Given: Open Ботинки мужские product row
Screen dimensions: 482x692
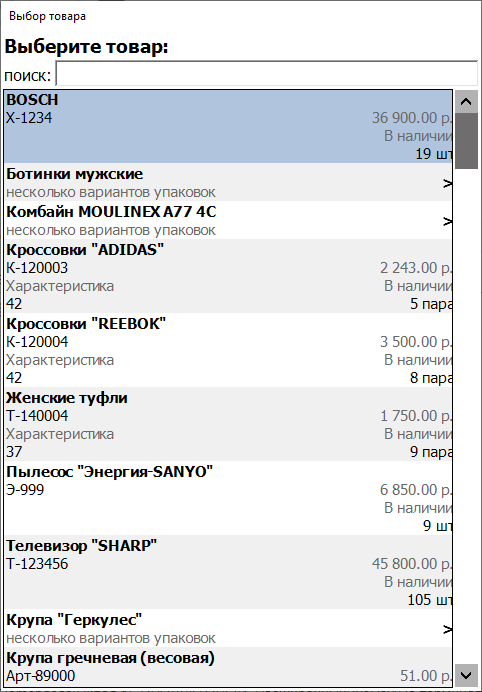Looking at the screenshot, I should [228, 183].
